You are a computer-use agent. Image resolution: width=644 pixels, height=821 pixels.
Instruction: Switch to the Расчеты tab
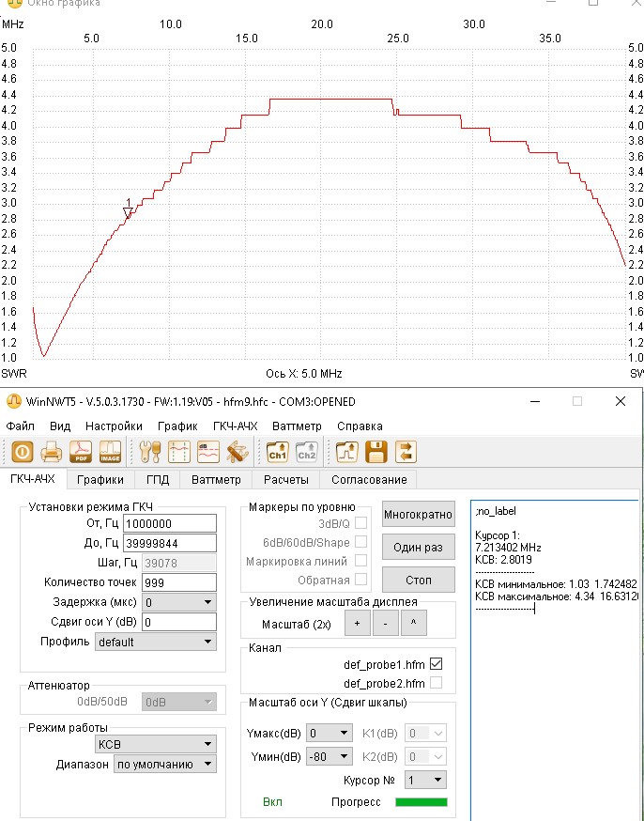coord(286,480)
